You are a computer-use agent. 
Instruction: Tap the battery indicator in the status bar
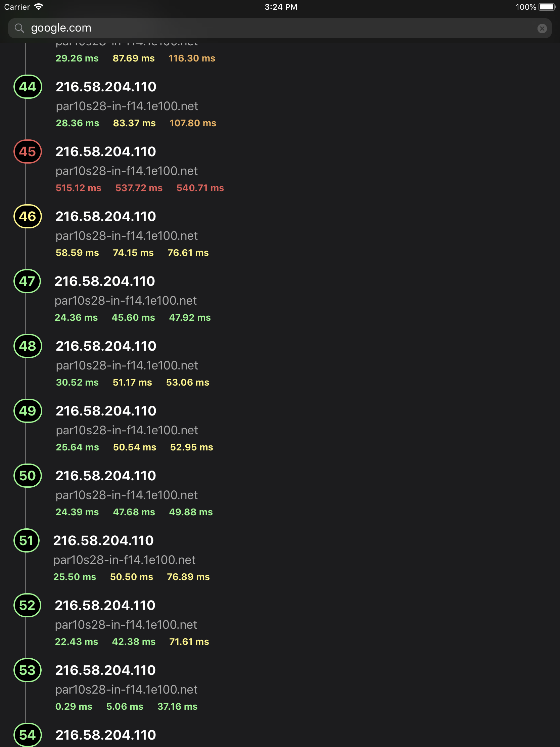pyautogui.click(x=546, y=6)
